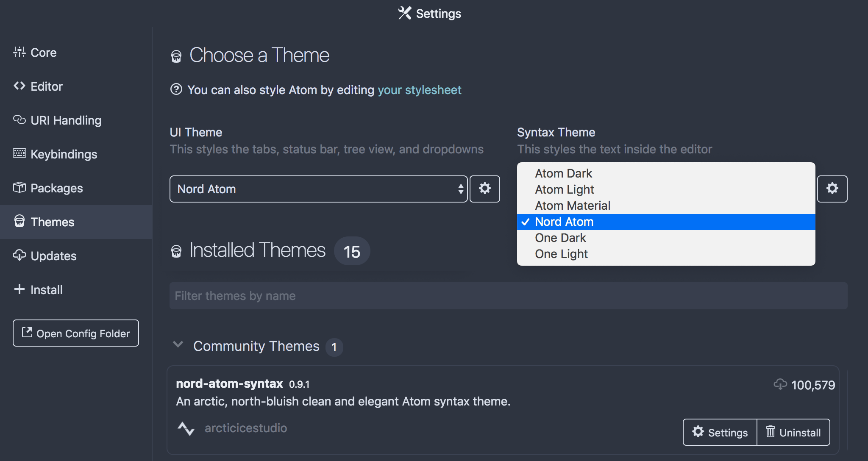
Task: Choose One Dark syntax theme
Action: [666, 238]
